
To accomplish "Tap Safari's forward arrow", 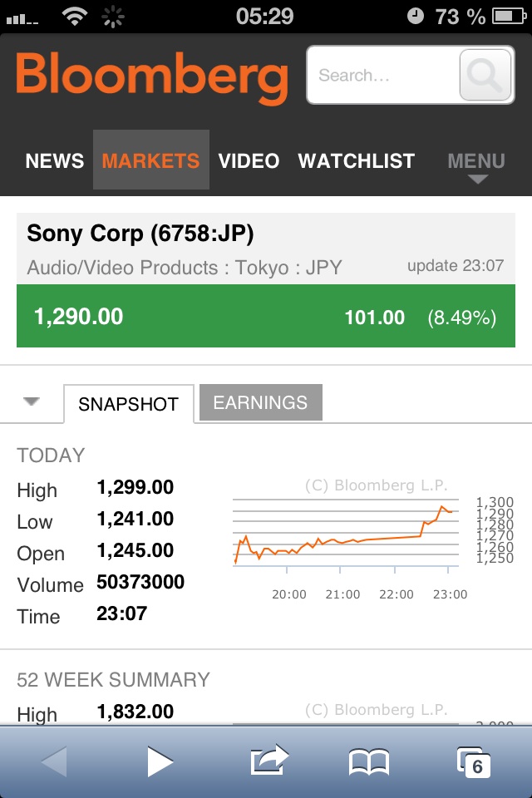I will [x=160, y=761].
